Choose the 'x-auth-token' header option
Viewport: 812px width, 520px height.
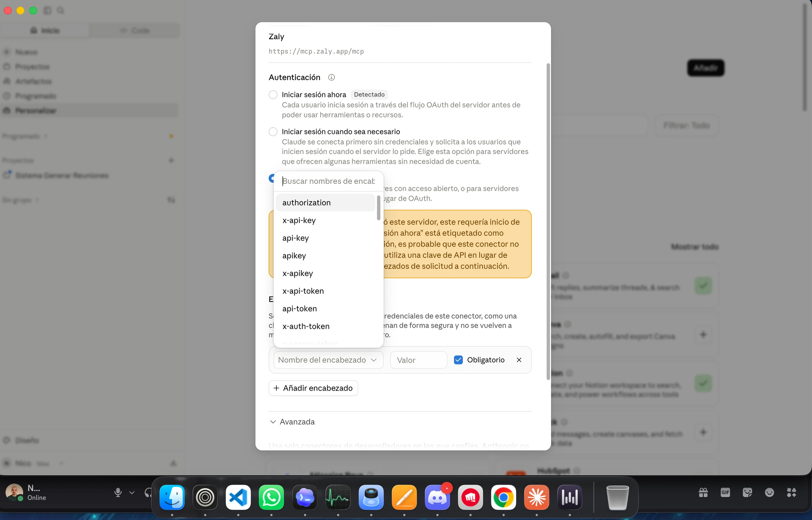pyautogui.click(x=325, y=326)
